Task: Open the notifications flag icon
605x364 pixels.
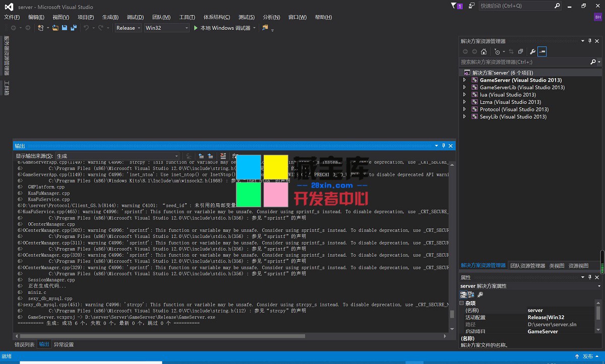Action: click(457, 6)
